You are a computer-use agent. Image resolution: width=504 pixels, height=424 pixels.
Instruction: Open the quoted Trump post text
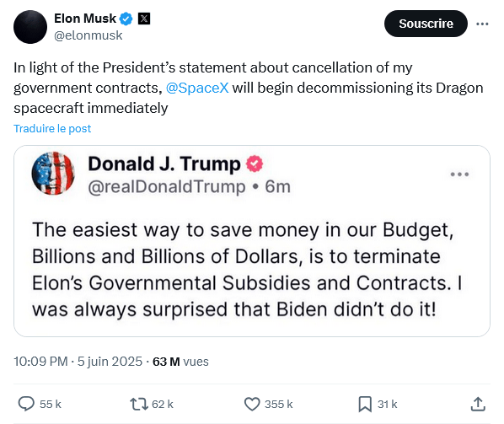tap(247, 270)
